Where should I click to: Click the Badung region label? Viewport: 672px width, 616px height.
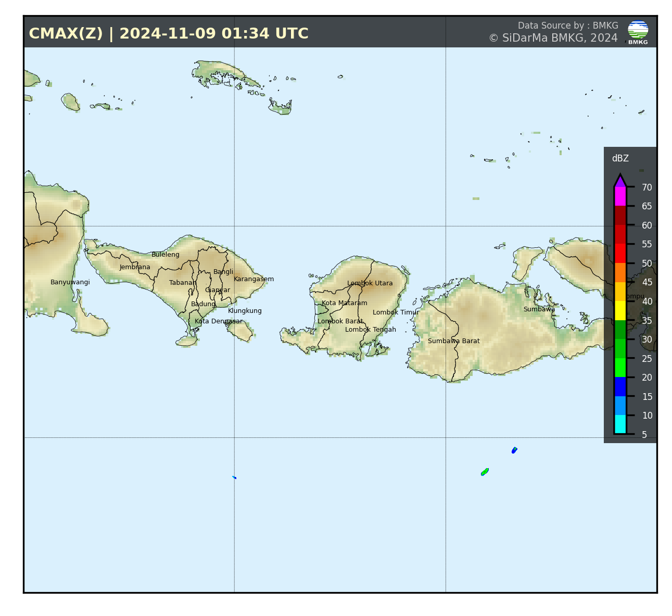pos(203,304)
